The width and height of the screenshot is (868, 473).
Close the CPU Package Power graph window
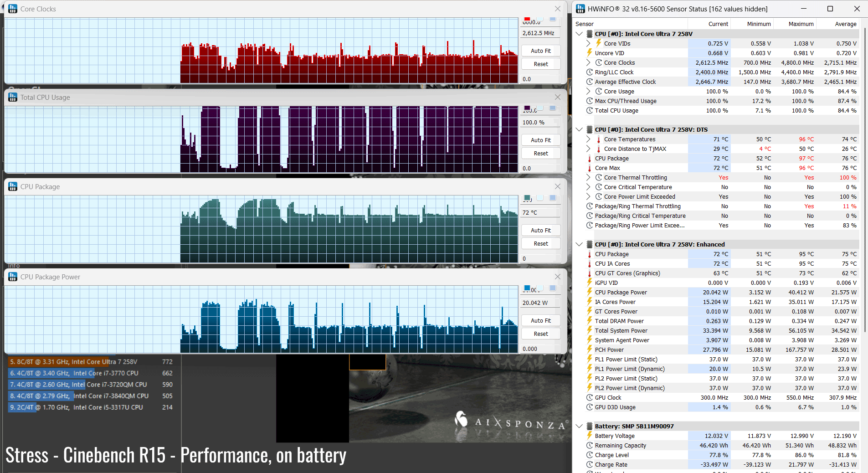558,277
